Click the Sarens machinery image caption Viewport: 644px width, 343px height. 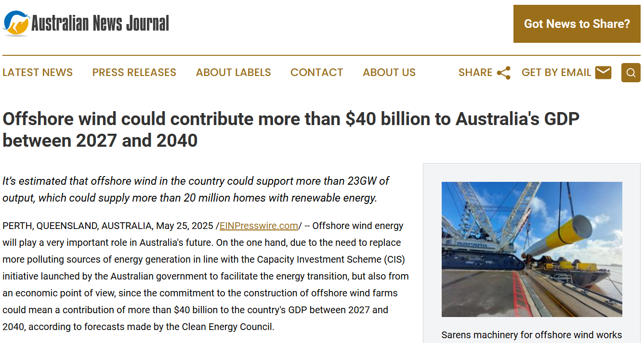pyautogui.click(x=531, y=335)
